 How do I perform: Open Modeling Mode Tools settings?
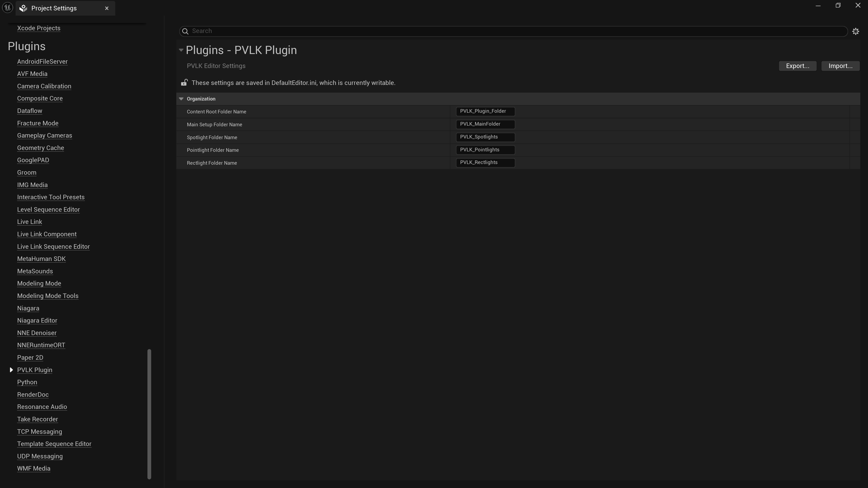pyautogui.click(x=48, y=296)
